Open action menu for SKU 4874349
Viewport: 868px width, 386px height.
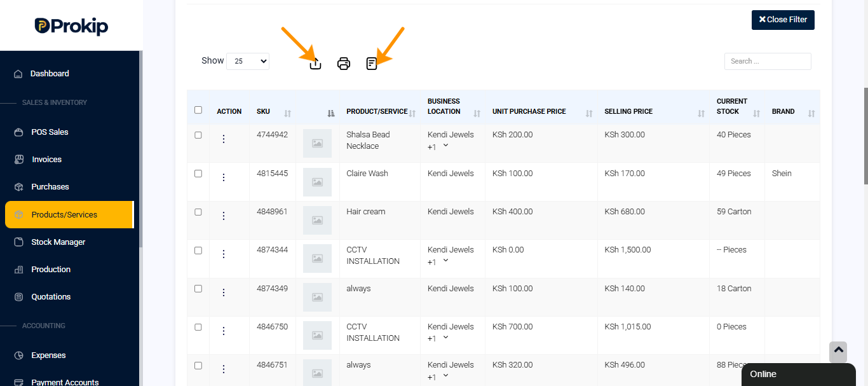pos(223,293)
